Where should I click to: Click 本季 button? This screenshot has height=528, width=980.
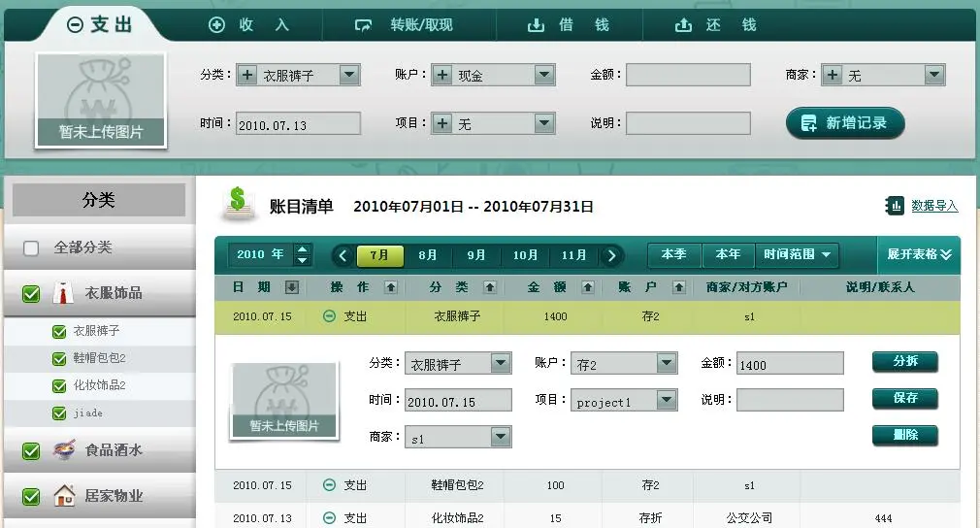click(674, 254)
